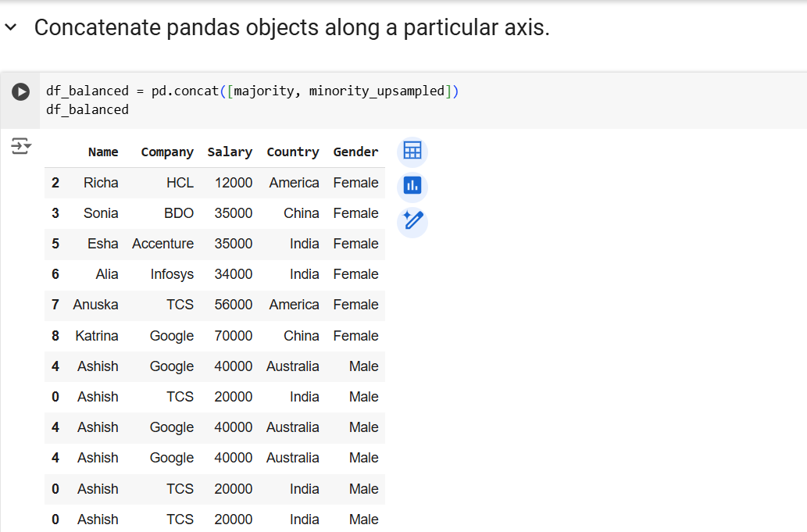Select the Salary column header
This screenshot has width=807, height=532.
click(230, 152)
